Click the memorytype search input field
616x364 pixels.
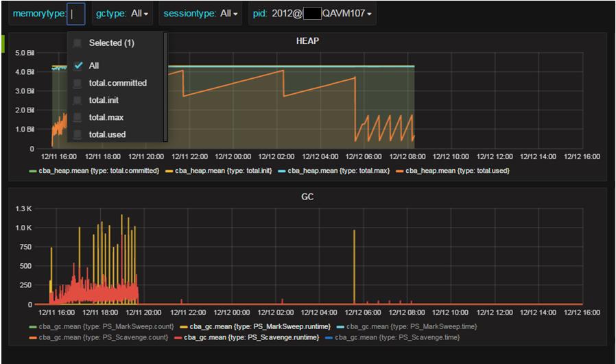(x=76, y=14)
